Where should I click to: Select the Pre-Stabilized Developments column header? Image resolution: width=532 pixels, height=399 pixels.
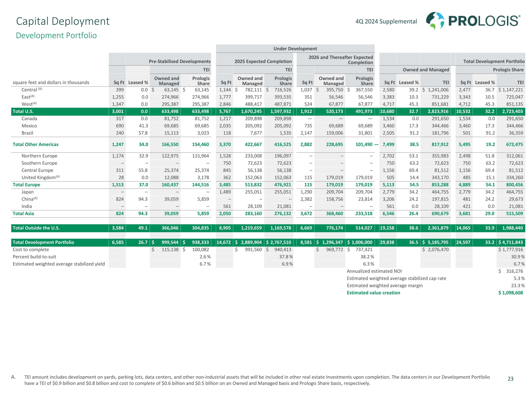pyautogui.click(x=179, y=61)
